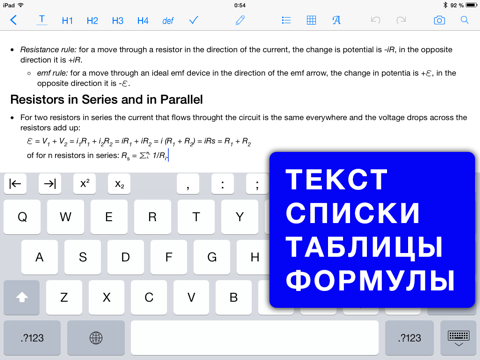Tap the Y key
The width and height of the screenshot is (480, 360).
(x=240, y=217)
